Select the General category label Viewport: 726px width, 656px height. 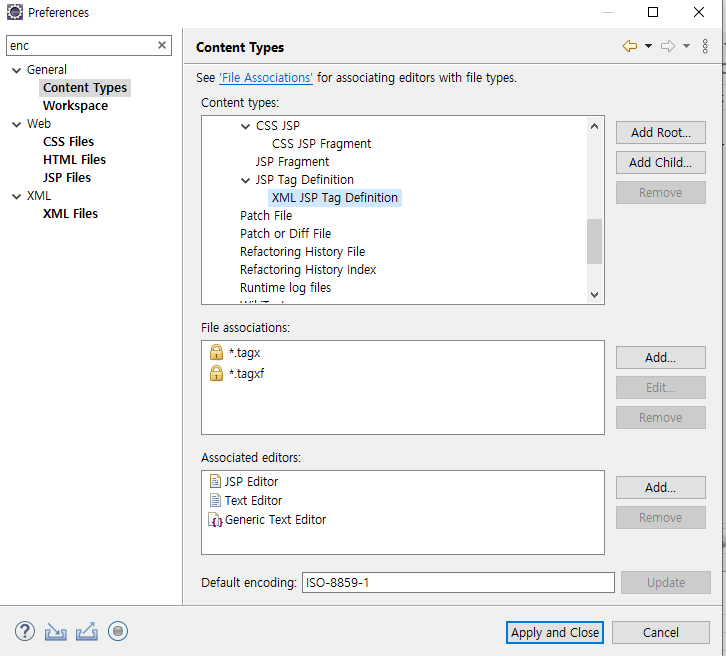pos(47,70)
